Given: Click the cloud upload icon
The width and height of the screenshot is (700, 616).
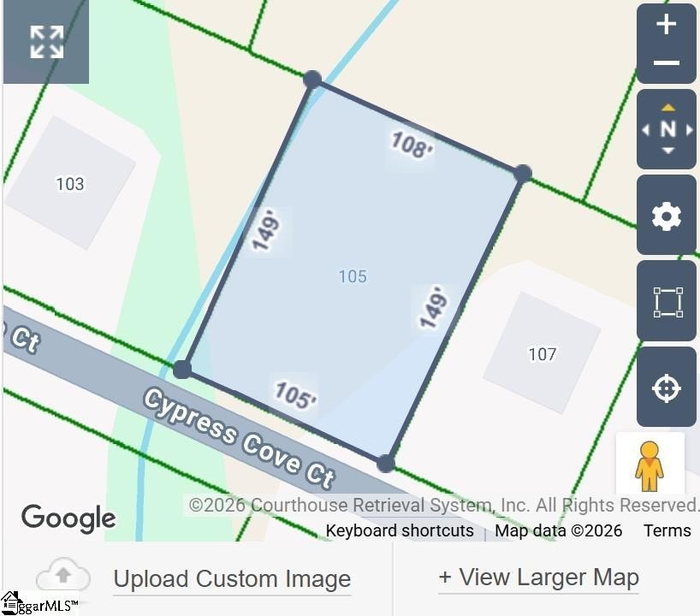Looking at the screenshot, I should (x=63, y=574).
